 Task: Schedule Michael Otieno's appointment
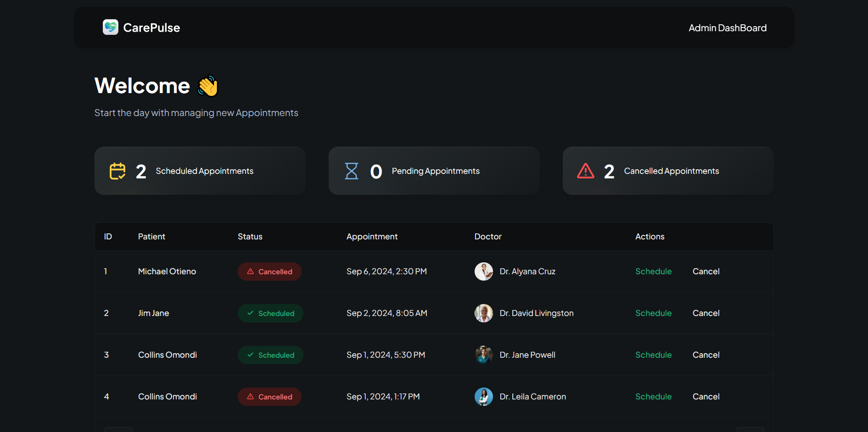(x=653, y=271)
